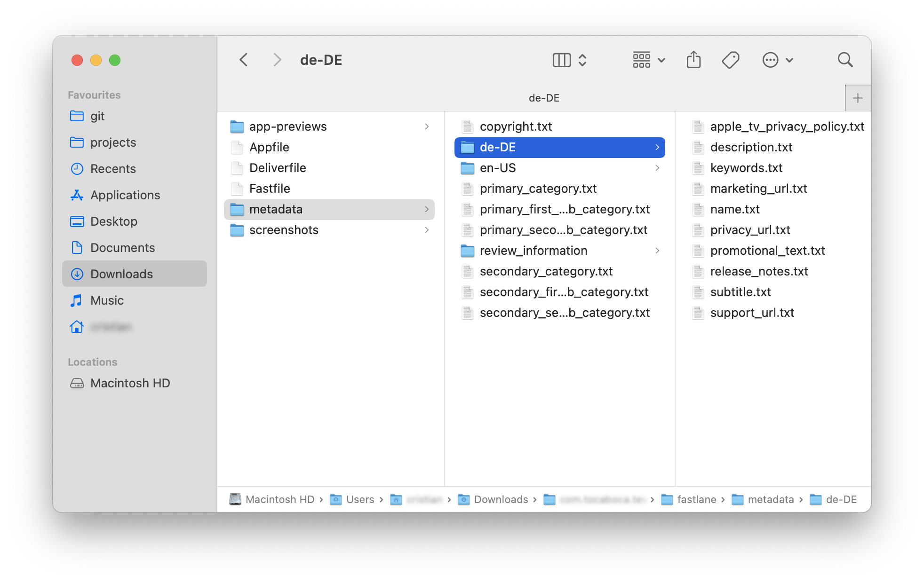The height and width of the screenshot is (582, 924).
Task: Select the metadata folder row
Action: 329,209
